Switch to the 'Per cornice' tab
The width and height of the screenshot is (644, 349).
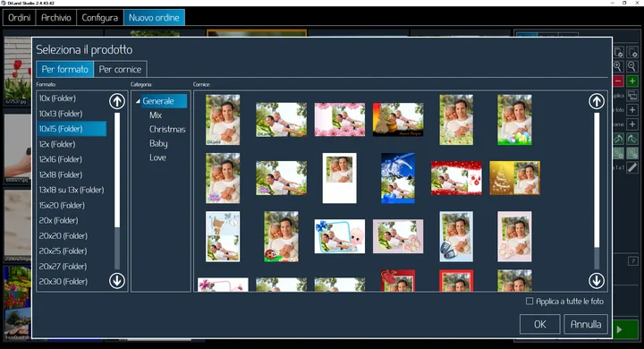pyautogui.click(x=120, y=69)
